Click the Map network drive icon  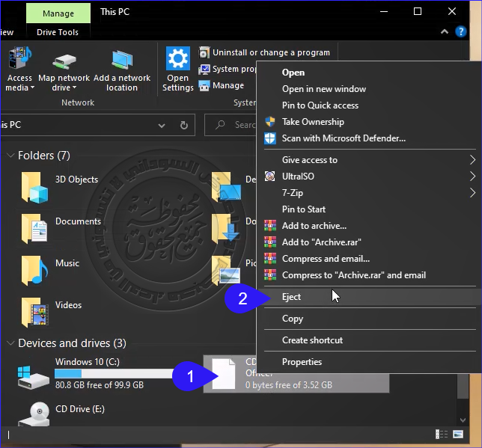(x=64, y=61)
